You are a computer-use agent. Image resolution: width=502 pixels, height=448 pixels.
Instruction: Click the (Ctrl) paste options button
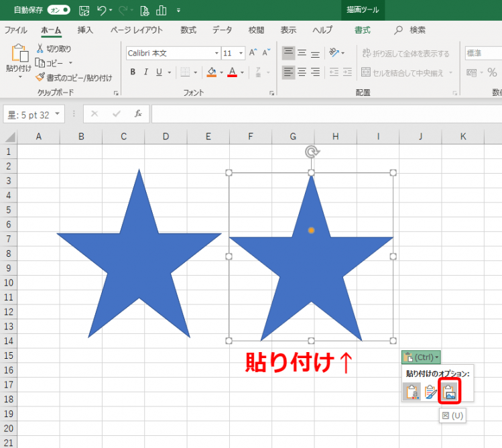click(x=421, y=357)
